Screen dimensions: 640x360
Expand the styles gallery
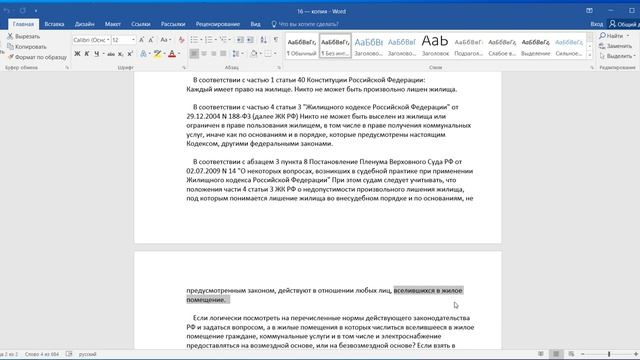click(590, 56)
